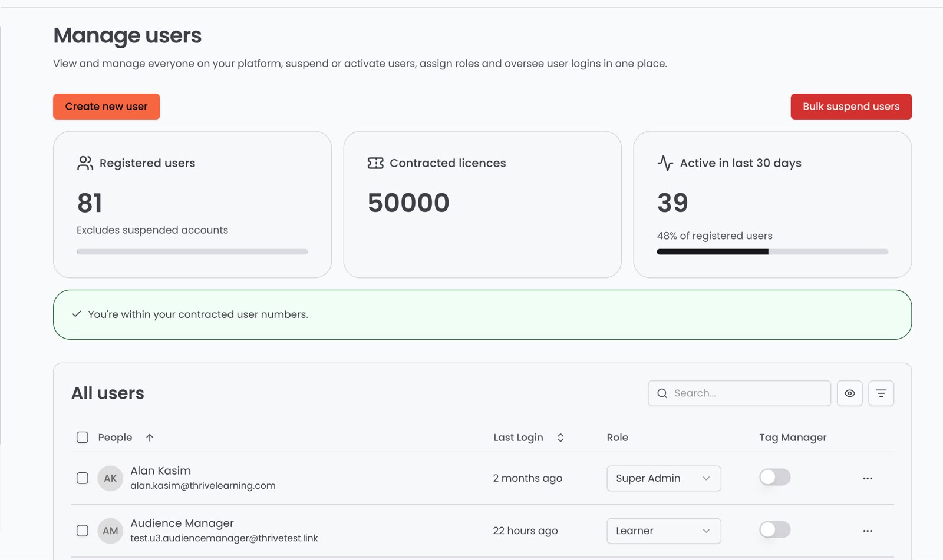Click the Last Login column header
This screenshot has width=943, height=560.
point(518,438)
